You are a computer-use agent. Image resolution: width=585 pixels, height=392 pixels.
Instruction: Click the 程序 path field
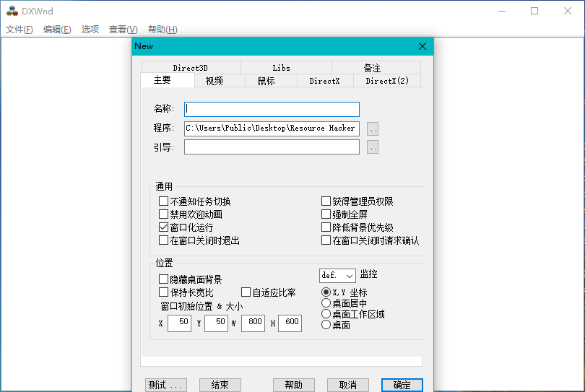point(272,129)
